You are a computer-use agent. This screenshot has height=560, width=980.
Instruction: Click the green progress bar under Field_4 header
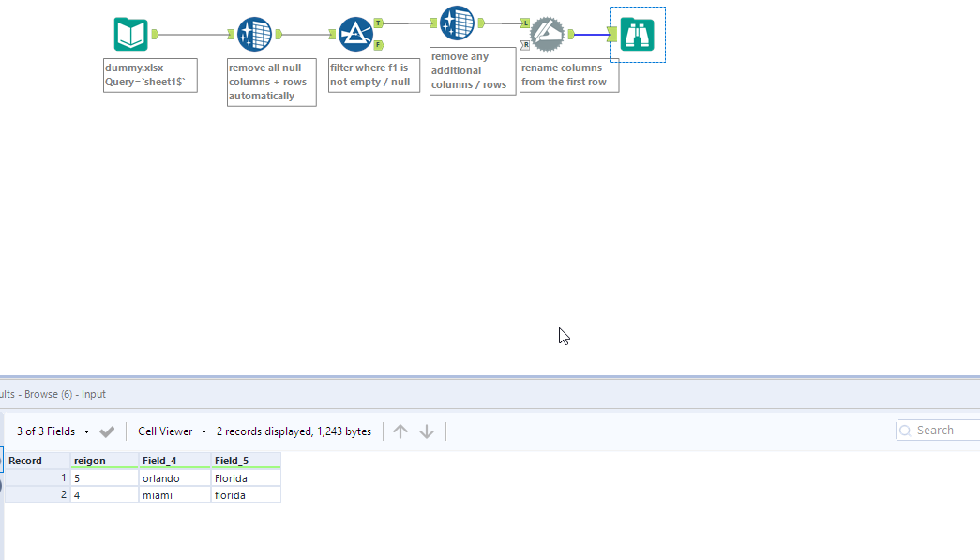[x=174, y=467]
